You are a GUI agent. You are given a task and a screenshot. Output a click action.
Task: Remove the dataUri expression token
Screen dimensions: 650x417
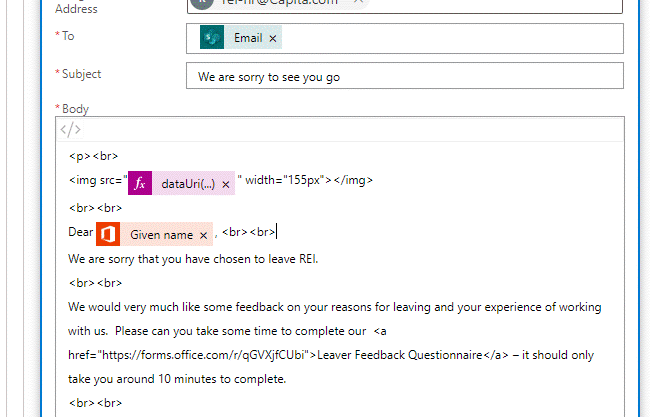[x=226, y=185]
